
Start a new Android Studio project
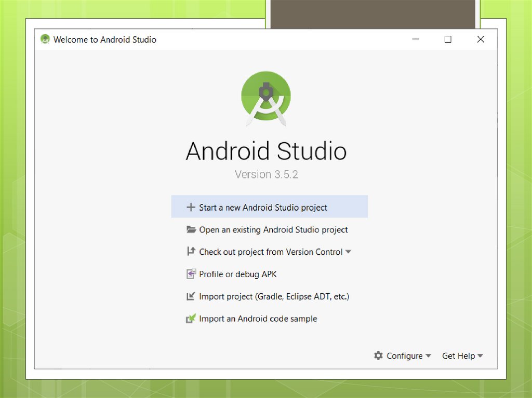tap(263, 207)
